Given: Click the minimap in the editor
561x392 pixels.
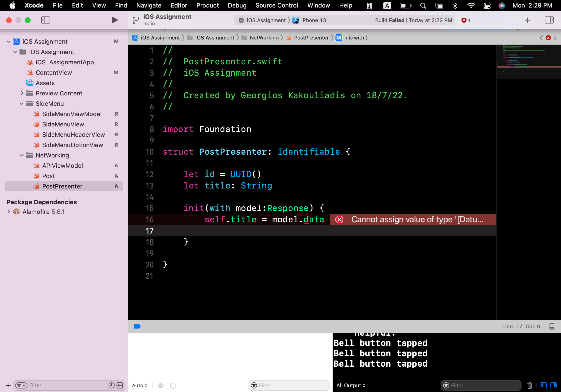Looking at the screenshot, I should 529,62.
